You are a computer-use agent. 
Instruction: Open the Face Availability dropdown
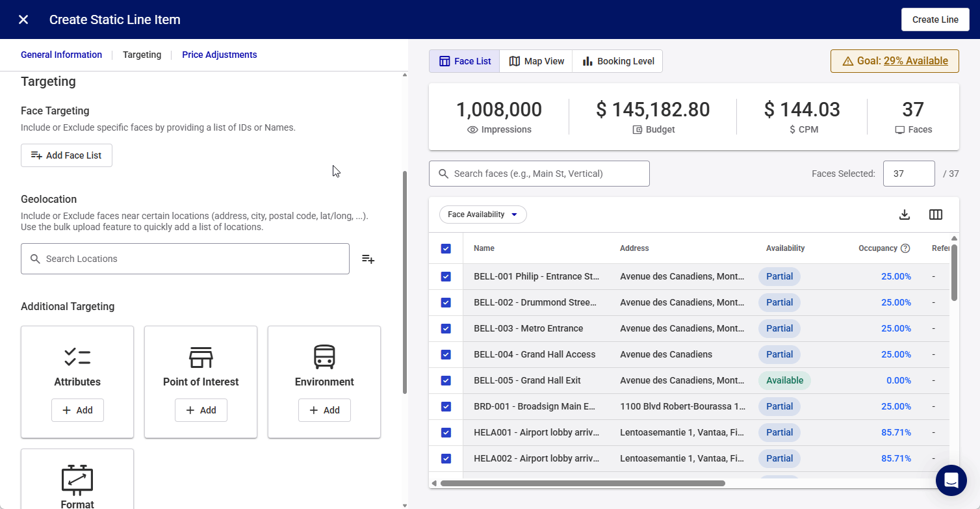coord(483,215)
